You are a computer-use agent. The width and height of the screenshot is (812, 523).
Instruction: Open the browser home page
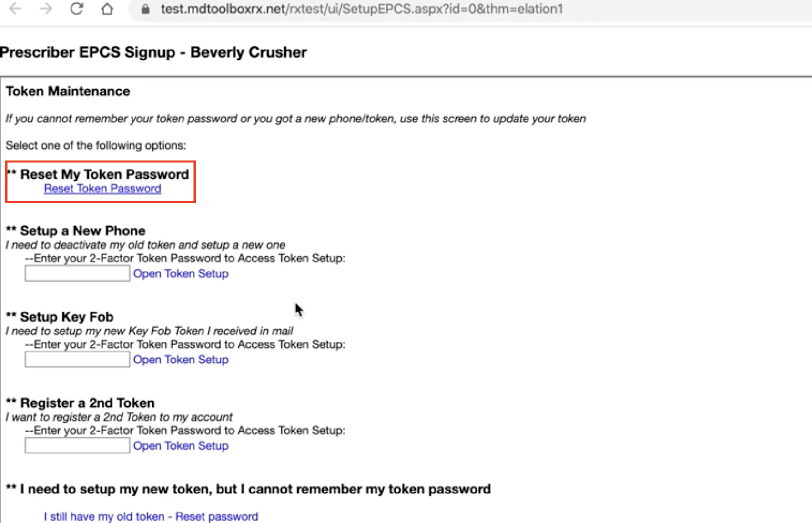[x=107, y=9]
